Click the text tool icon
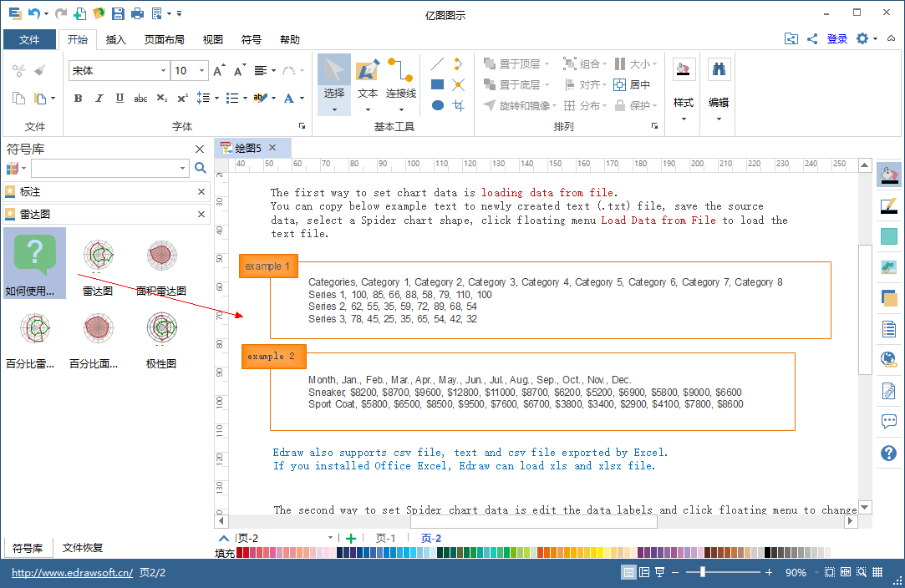 click(368, 75)
